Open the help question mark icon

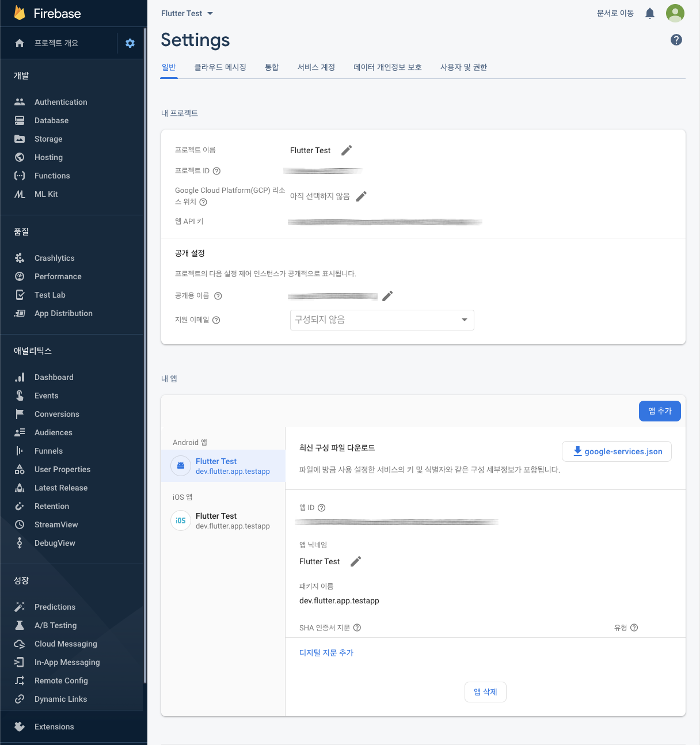click(676, 40)
